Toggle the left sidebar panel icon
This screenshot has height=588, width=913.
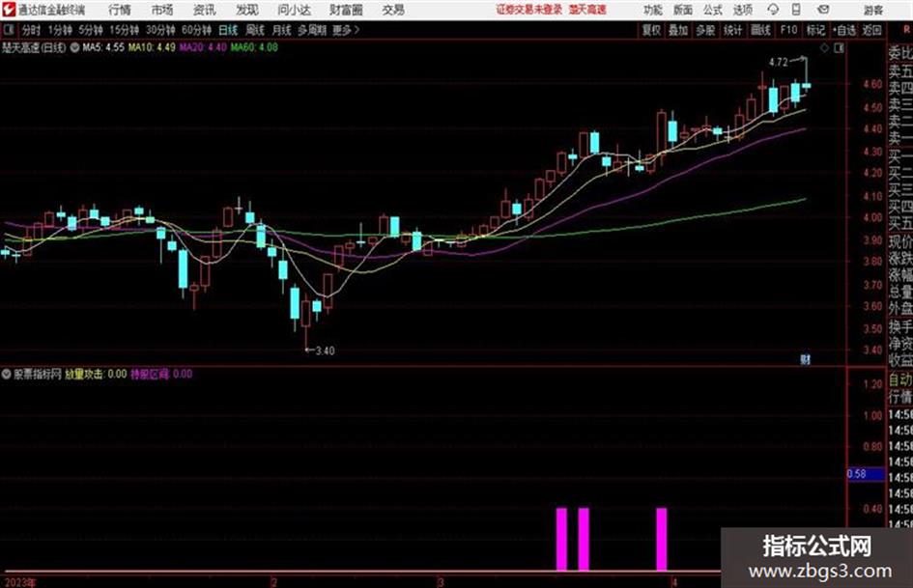(8, 30)
